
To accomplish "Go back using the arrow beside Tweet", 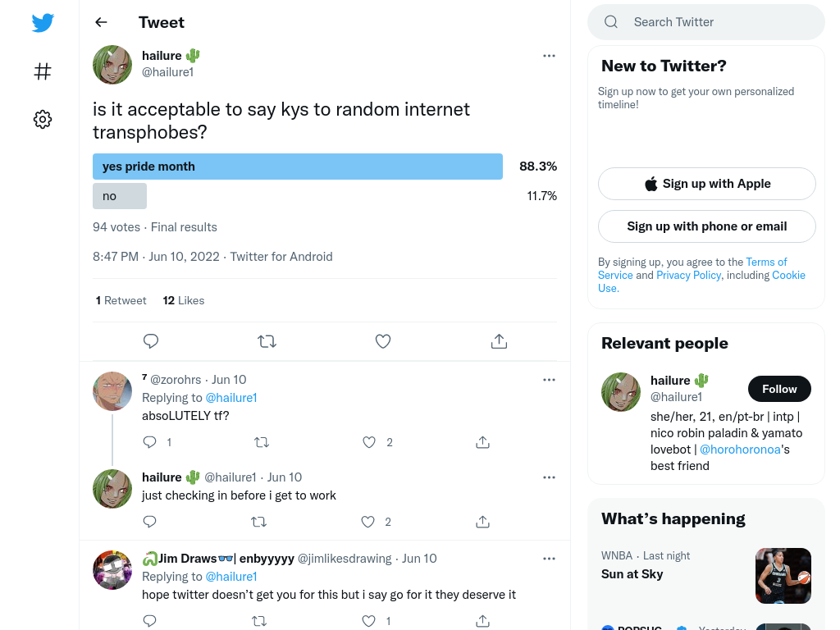I will pos(101,22).
